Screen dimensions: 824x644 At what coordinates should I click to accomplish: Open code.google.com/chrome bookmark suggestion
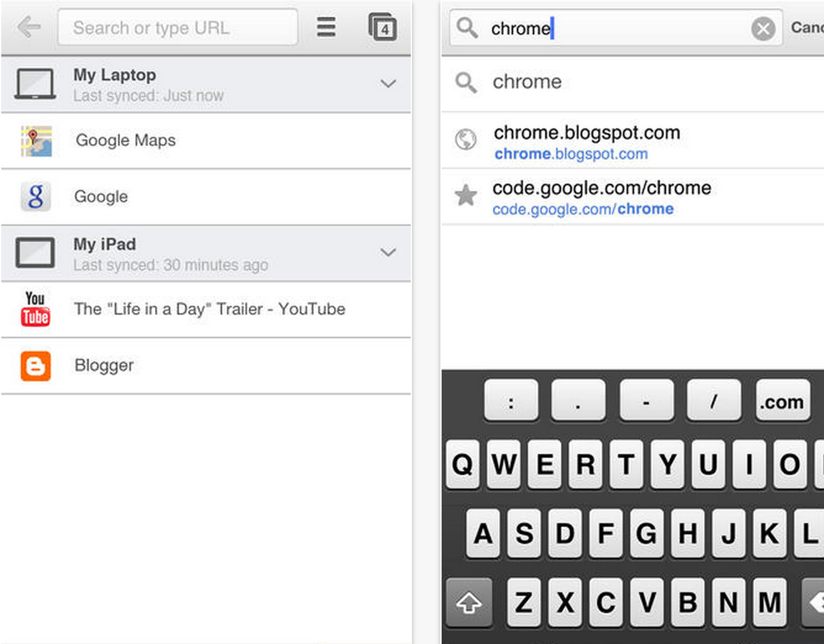point(633,197)
